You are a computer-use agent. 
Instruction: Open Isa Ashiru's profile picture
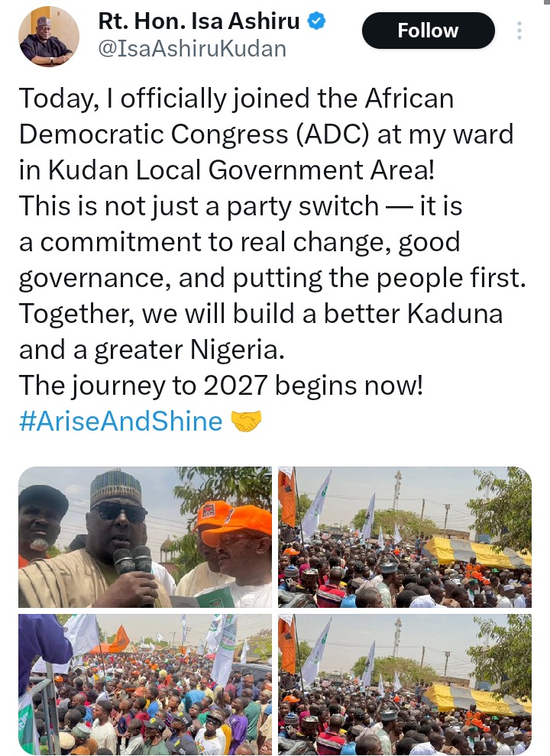click(48, 37)
